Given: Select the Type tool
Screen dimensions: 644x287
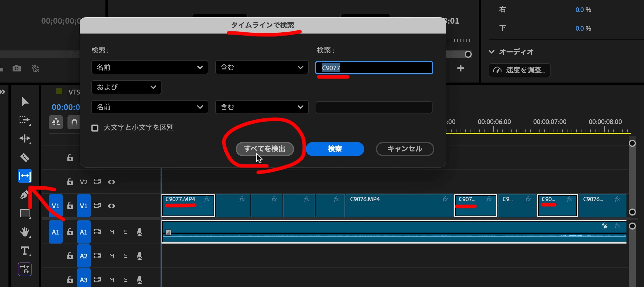Looking at the screenshot, I should [x=25, y=251].
